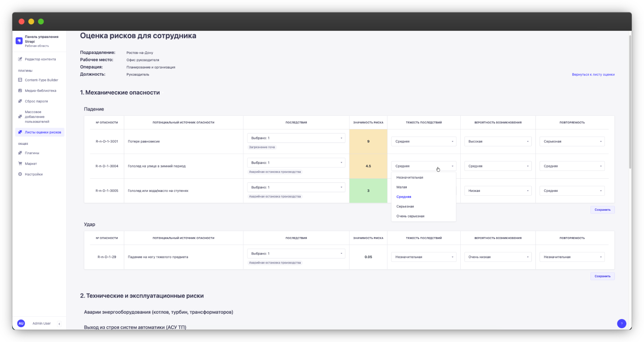This screenshot has height=342, width=644.
Task: Click Сохранить button under Падение table
Action: [602, 210]
